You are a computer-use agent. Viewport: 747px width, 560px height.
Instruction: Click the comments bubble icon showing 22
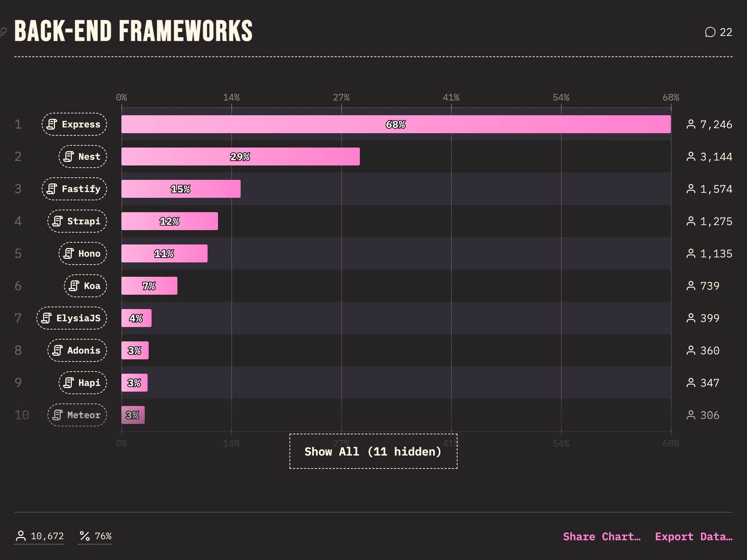(710, 32)
